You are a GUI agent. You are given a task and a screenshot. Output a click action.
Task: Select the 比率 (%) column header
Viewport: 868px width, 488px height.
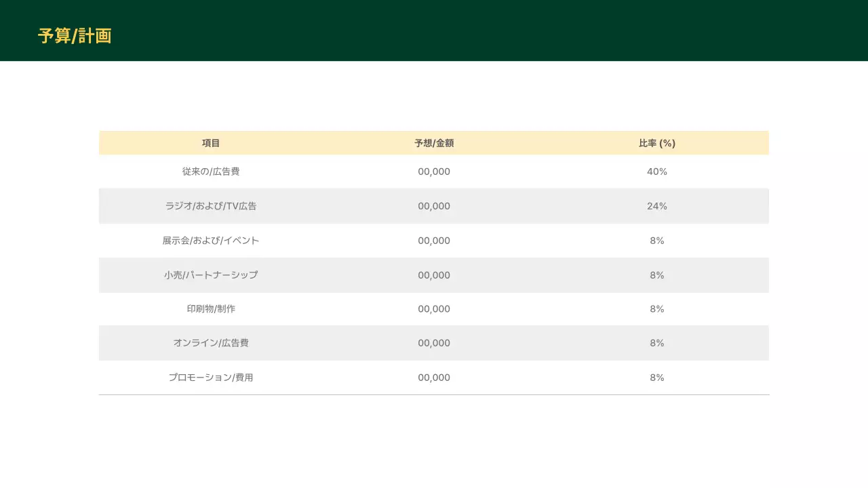[656, 143]
